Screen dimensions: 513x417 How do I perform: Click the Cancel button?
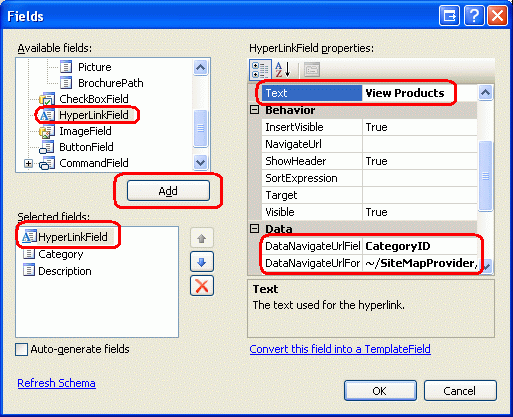tap(460, 391)
